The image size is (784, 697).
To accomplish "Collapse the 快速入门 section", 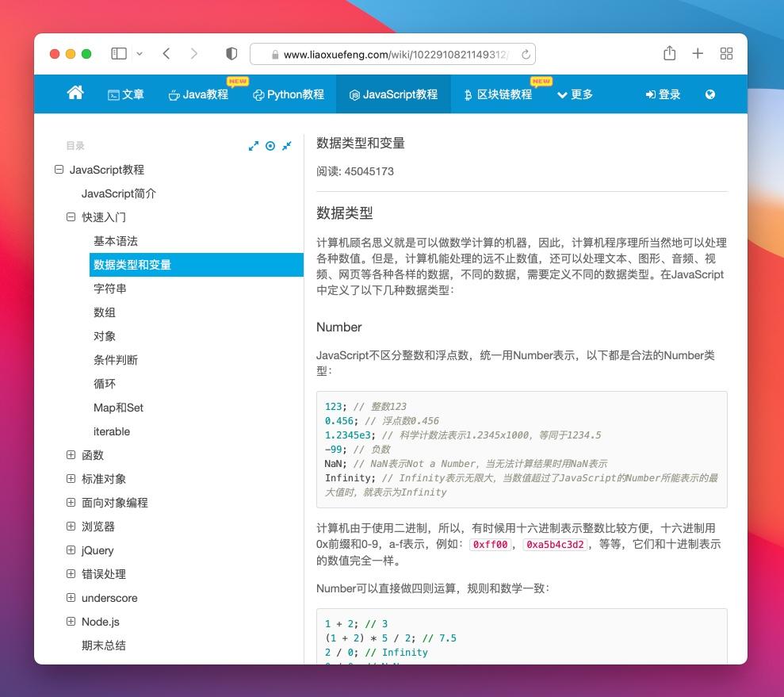I will [x=71, y=217].
